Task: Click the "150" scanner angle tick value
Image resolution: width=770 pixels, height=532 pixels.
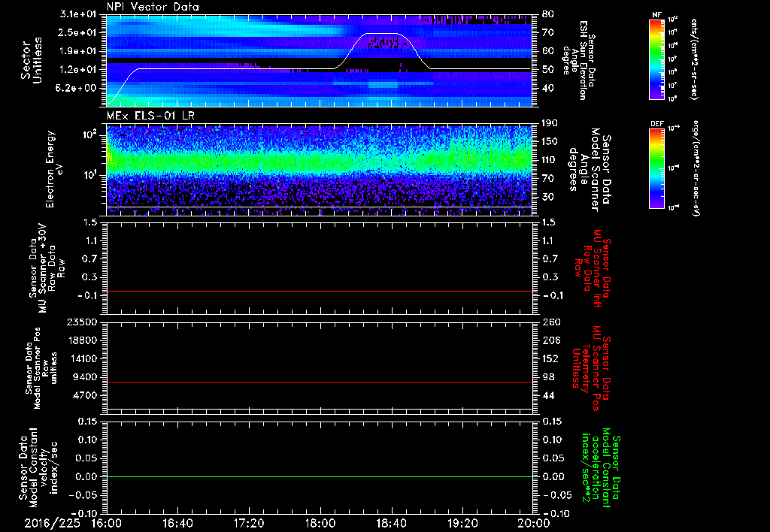Action: pos(550,141)
